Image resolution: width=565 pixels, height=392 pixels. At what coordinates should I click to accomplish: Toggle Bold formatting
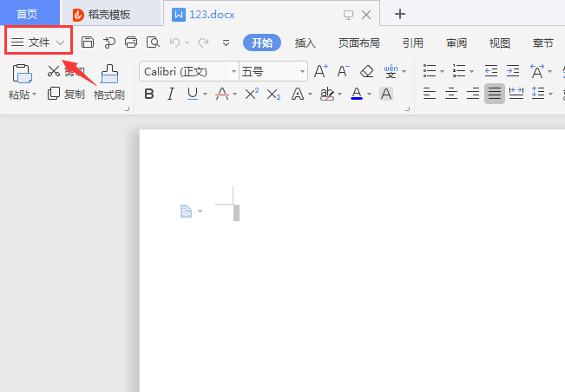pos(149,94)
